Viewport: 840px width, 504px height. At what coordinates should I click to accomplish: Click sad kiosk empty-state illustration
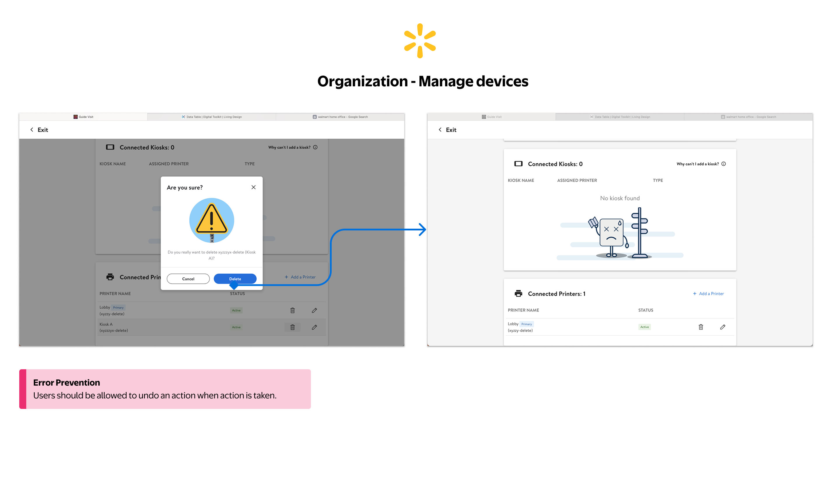(x=619, y=234)
